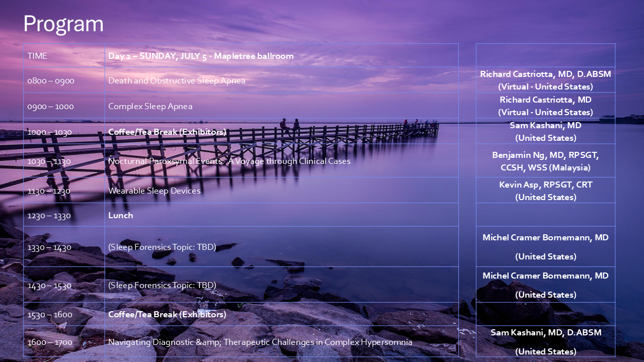Click Kevin Asp, RPSGT, CRT speaker cell
The image size is (644, 362).
[x=545, y=191]
